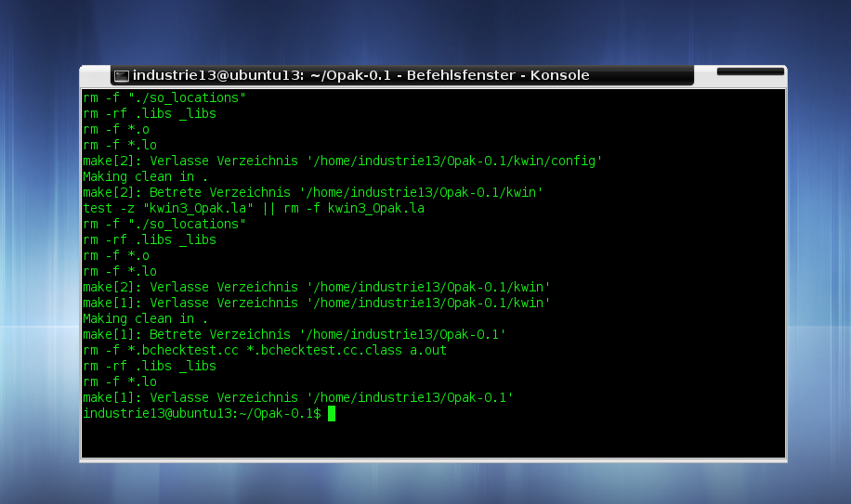
Task: Click the shell prompt industrie13@ubuntu13:~/Opak-0.1$
Action: point(202,413)
